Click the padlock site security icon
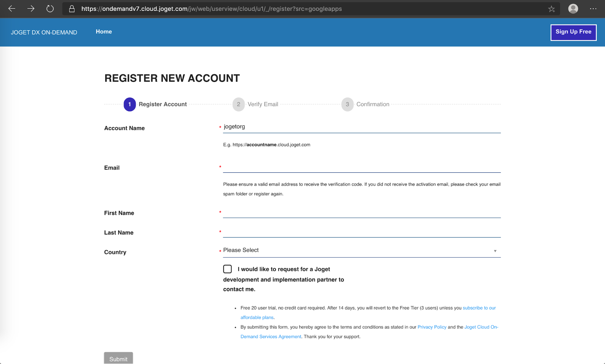 pos(72,9)
